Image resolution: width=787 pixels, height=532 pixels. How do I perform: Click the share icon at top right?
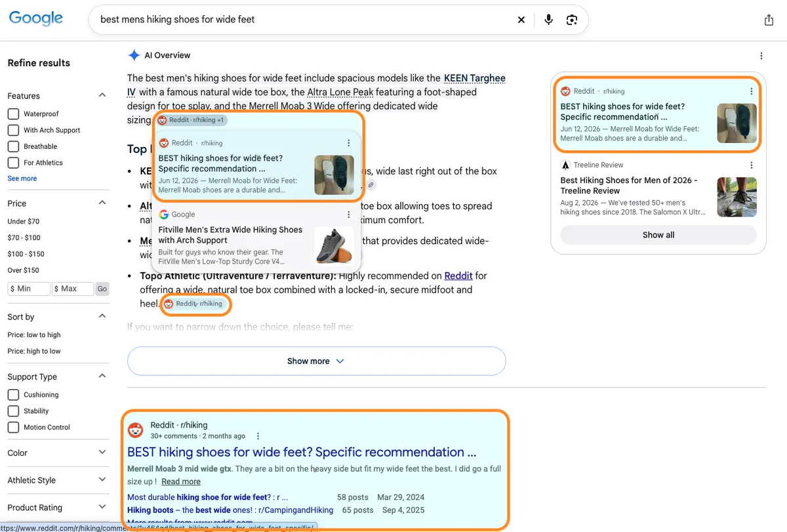(769, 20)
